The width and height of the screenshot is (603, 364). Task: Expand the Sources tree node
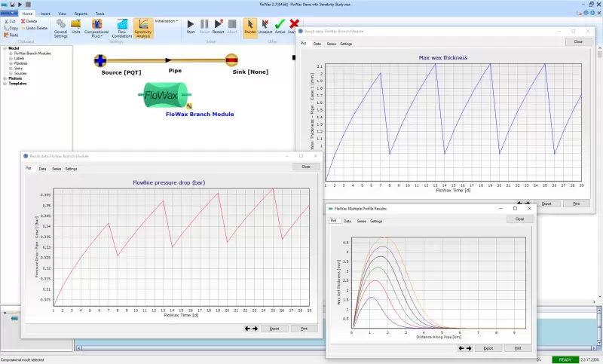click(11, 73)
